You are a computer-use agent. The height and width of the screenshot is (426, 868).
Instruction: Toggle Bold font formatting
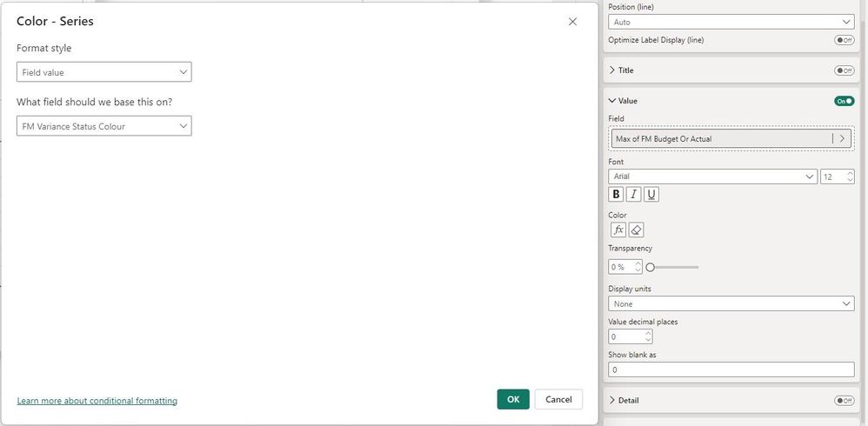click(616, 195)
